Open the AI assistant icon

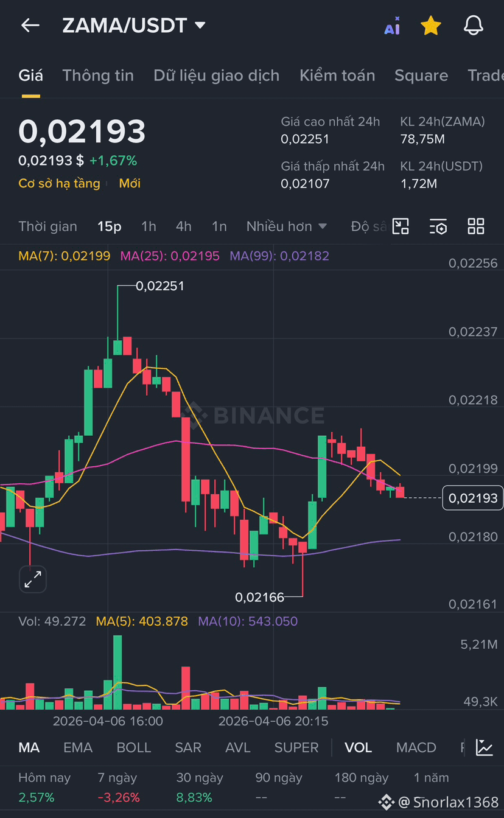[x=392, y=26]
